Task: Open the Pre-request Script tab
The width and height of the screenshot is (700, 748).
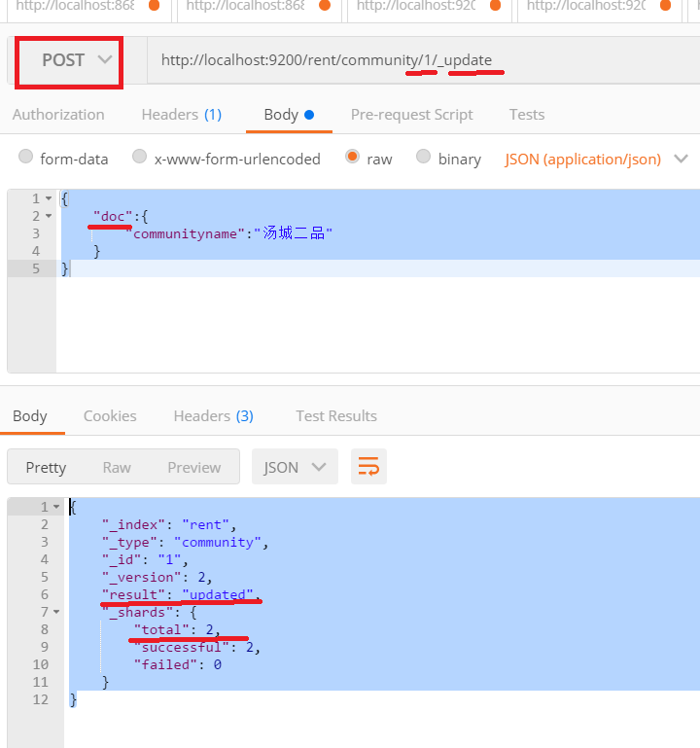Action: pyautogui.click(x=412, y=115)
